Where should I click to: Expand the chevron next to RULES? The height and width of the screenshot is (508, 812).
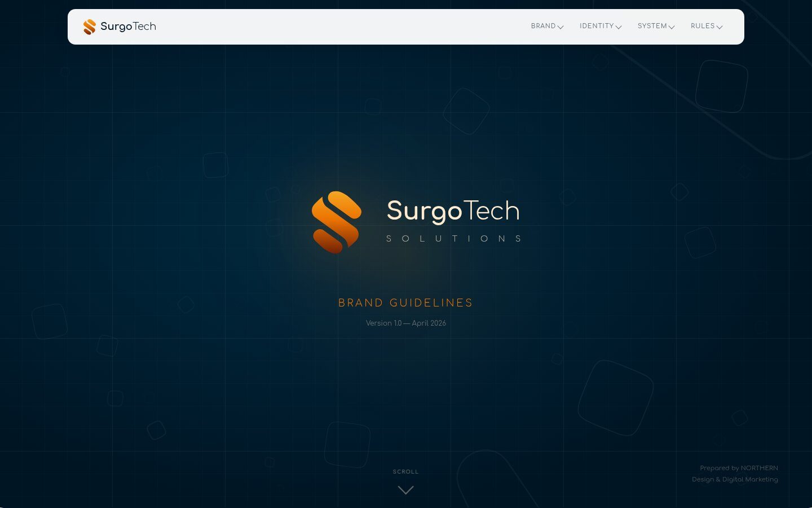pos(720,27)
